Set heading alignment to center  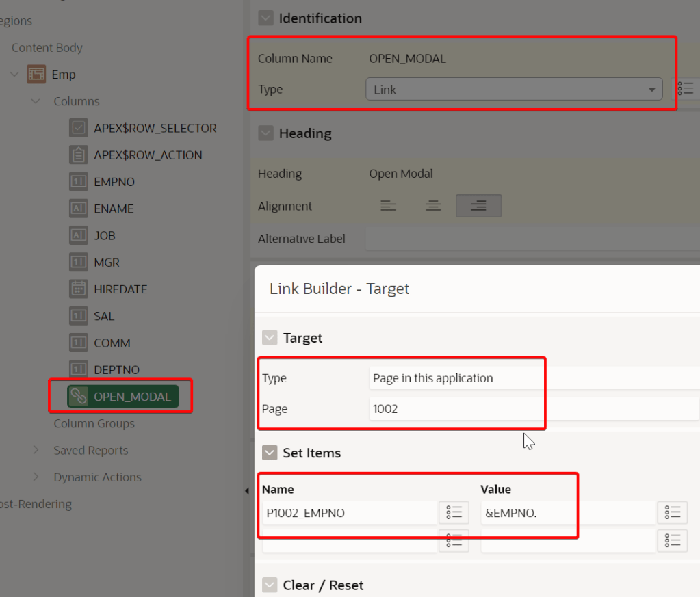click(x=432, y=206)
